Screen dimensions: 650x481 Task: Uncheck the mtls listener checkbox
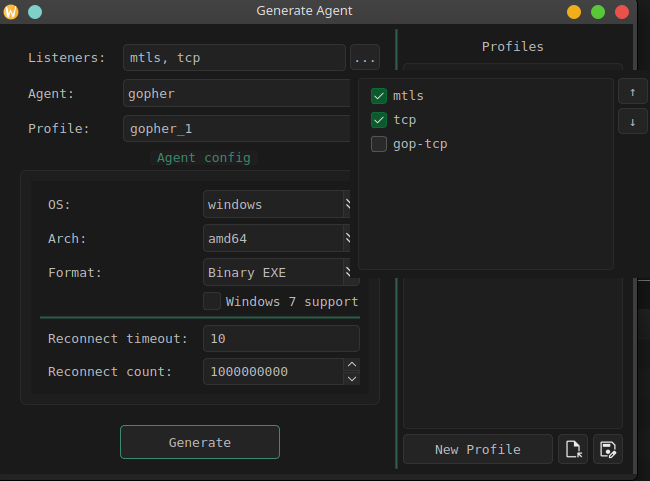379,96
